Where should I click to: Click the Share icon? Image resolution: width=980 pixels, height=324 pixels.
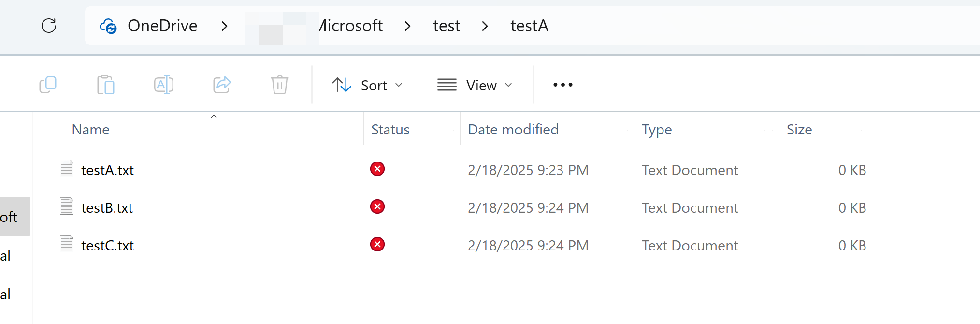222,85
